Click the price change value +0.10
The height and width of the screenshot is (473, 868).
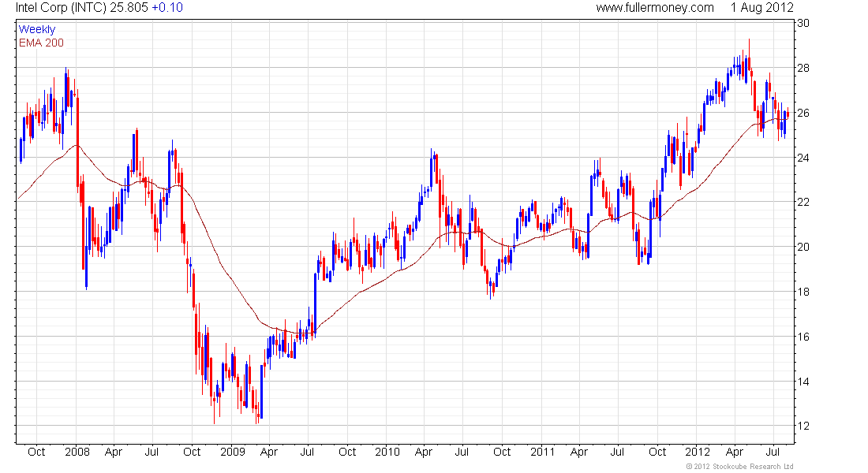pyautogui.click(x=167, y=8)
